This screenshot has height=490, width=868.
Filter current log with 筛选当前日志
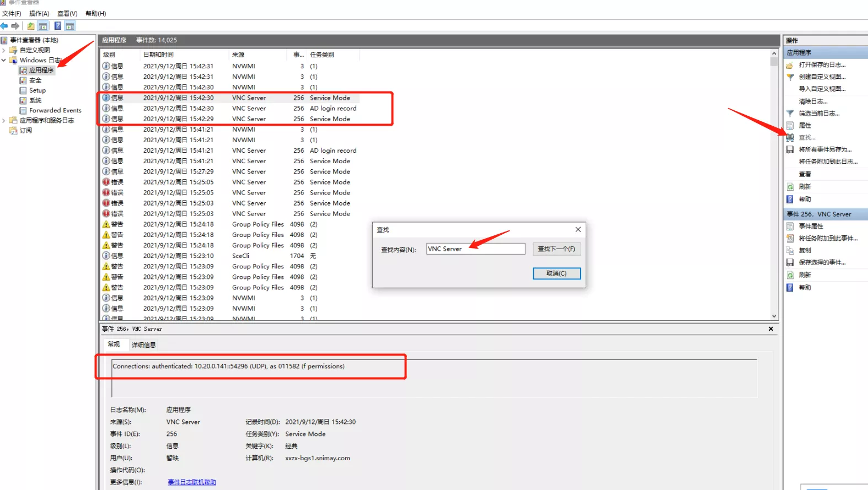click(x=819, y=114)
